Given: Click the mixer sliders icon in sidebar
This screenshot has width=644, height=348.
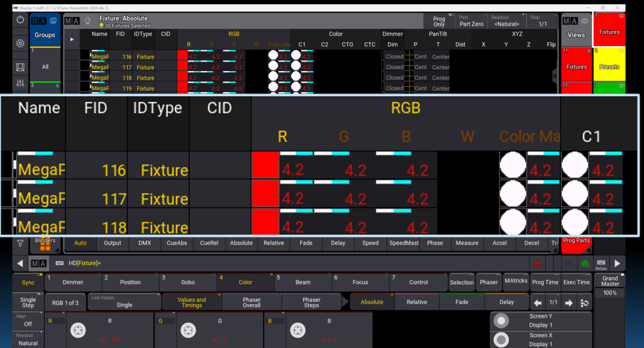Looking at the screenshot, I should tap(20, 84).
